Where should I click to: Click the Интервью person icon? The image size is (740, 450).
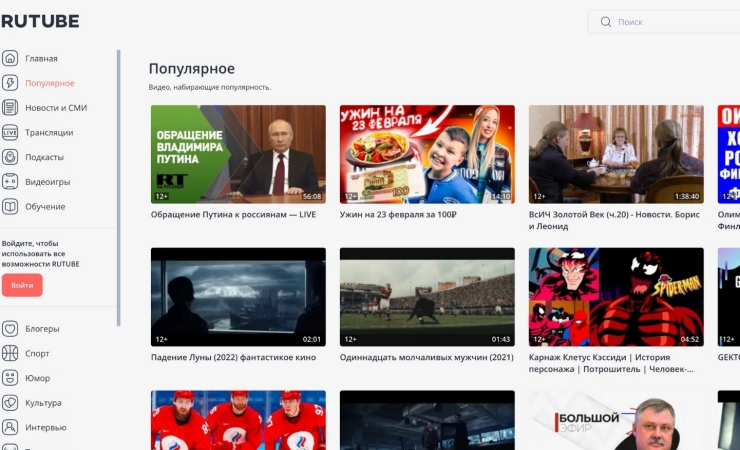click(10, 427)
